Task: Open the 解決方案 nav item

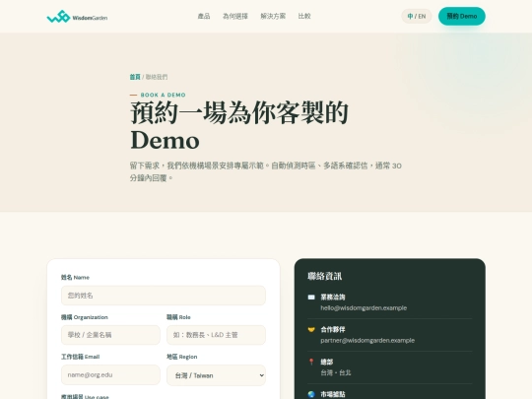Action: coord(273,17)
